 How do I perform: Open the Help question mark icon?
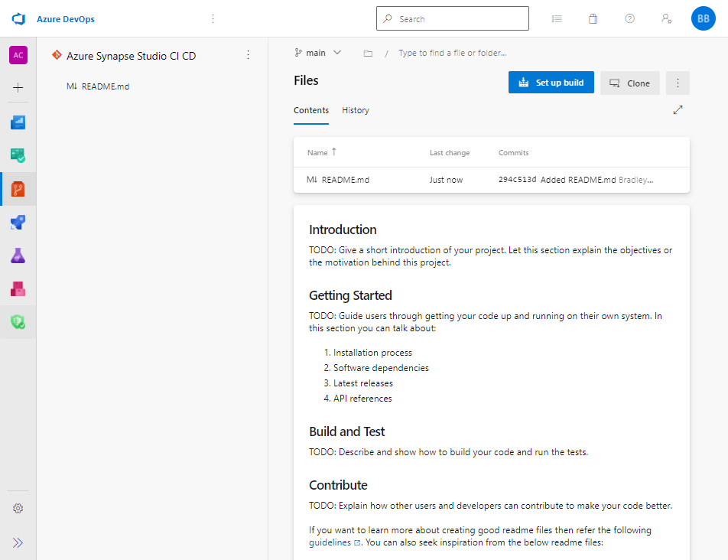click(629, 18)
